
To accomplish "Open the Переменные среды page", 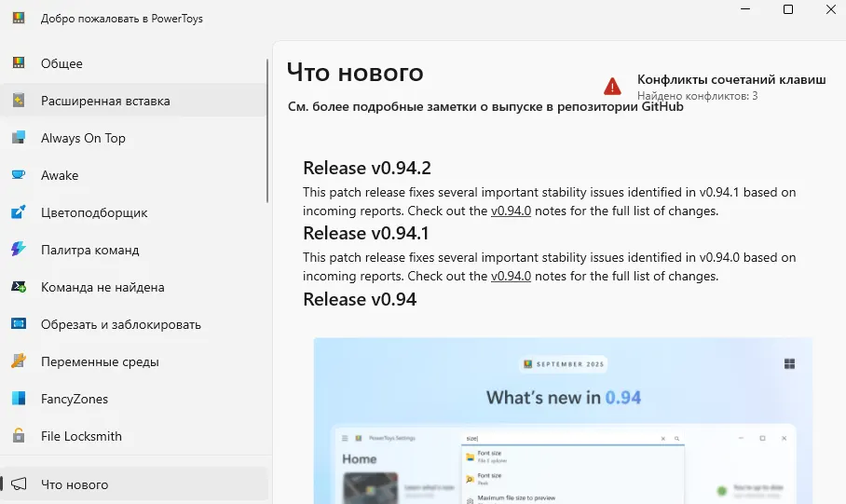I will (100, 361).
